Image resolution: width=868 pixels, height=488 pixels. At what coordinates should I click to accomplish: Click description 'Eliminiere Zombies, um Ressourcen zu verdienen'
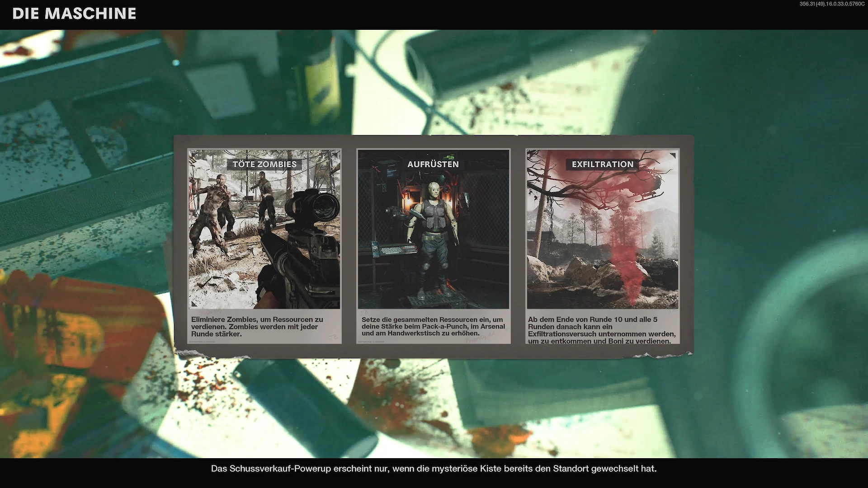(257, 327)
